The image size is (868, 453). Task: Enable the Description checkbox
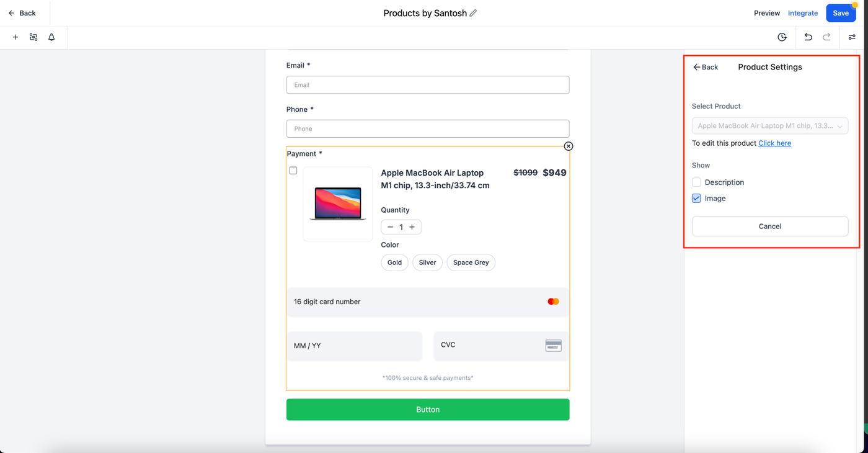pyautogui.click(x=696, y=182)
